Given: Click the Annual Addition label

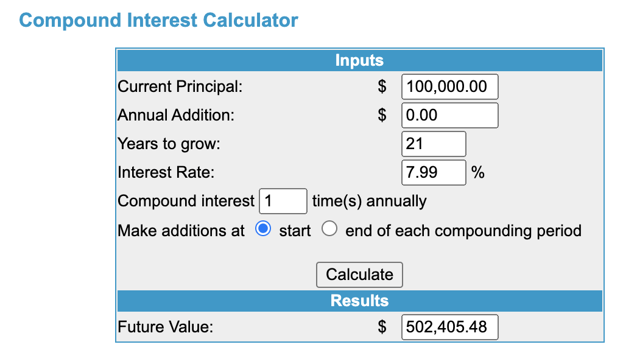Looking at the screenshot, I should (175, 115).
